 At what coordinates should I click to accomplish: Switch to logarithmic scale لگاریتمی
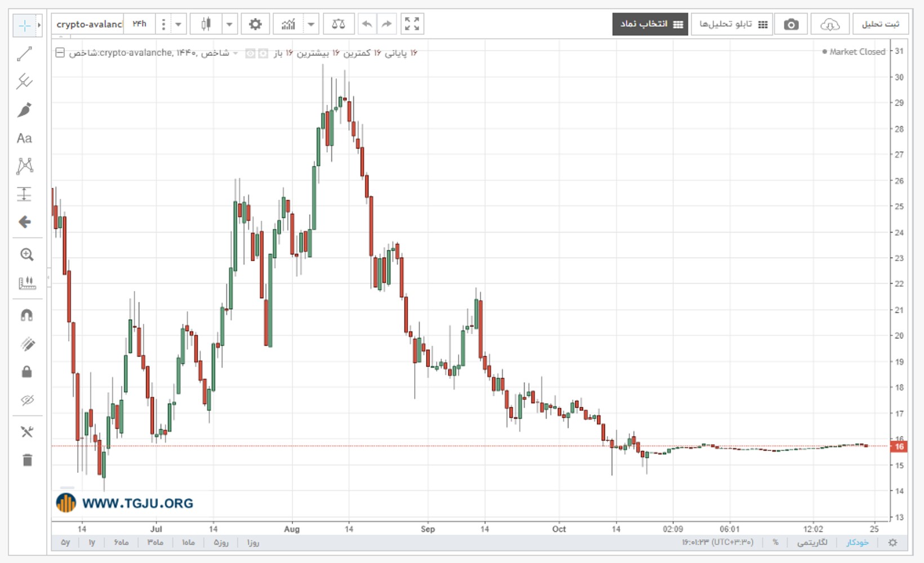812,543
